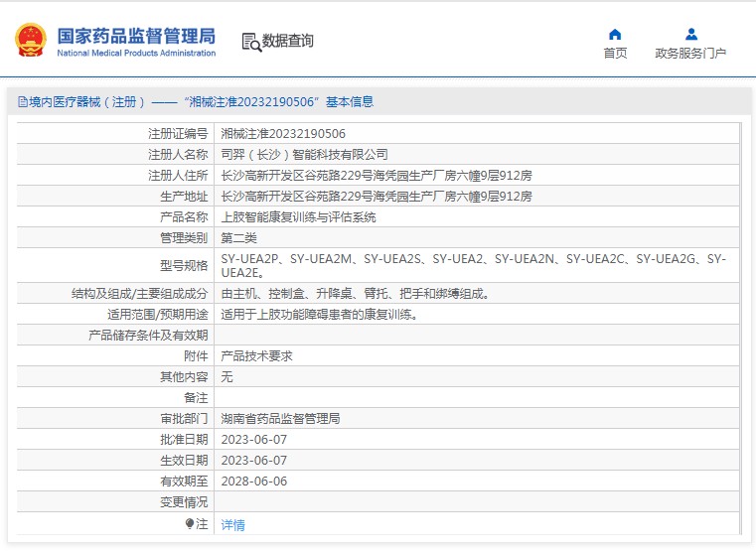Click the 注册人住所 address value

377,176
